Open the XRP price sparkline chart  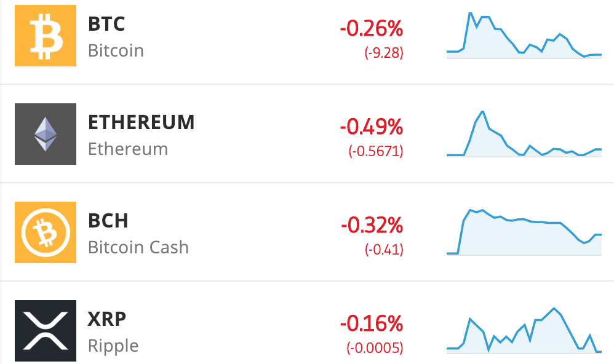click(x=524, y=331)
